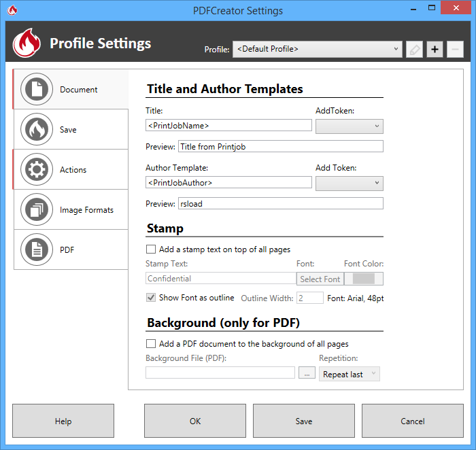Click the OK button
Image resolution: width=476 pixels, height=450 pixels.
point(195,421)
